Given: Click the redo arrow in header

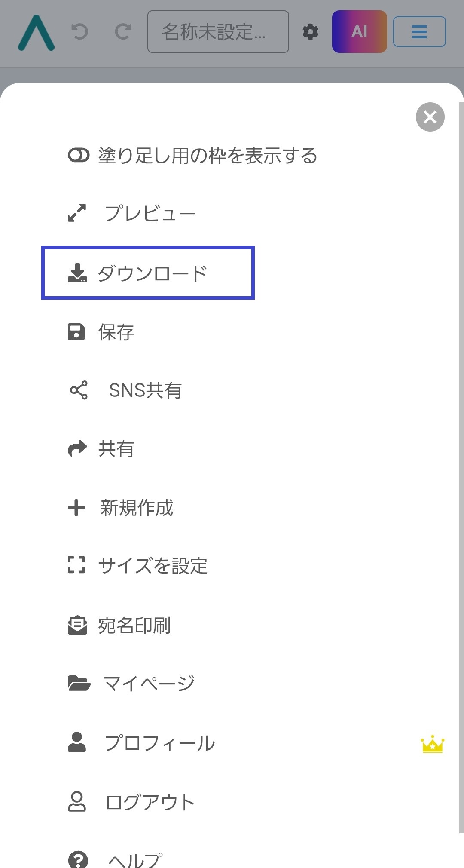Looking at the screenshot, I should [123, 32].
